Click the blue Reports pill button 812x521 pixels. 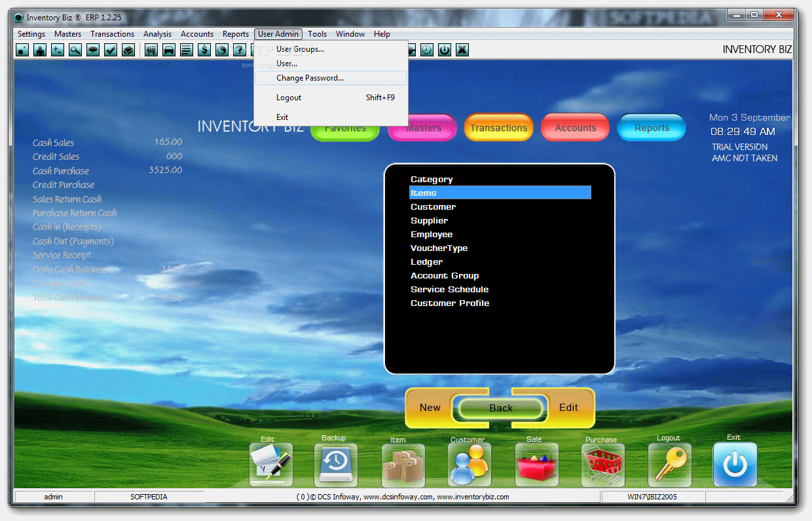[652, 128]
